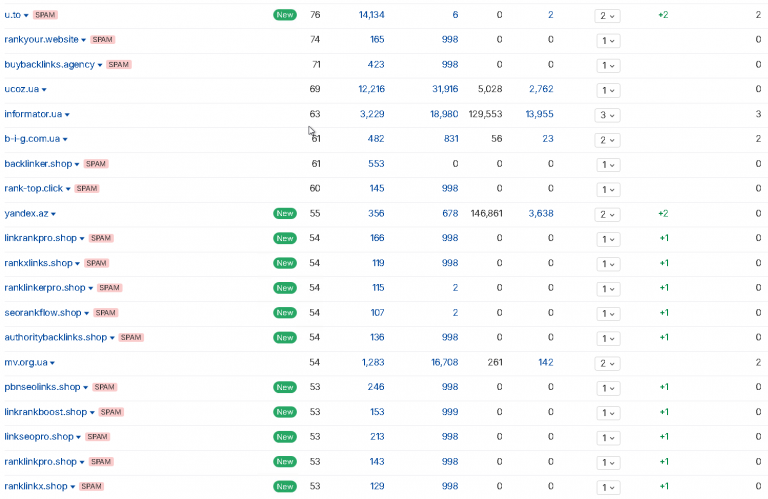Click SPAM badge beside buybacklinks.agency
768x499 pixels.
pos(119,65)
